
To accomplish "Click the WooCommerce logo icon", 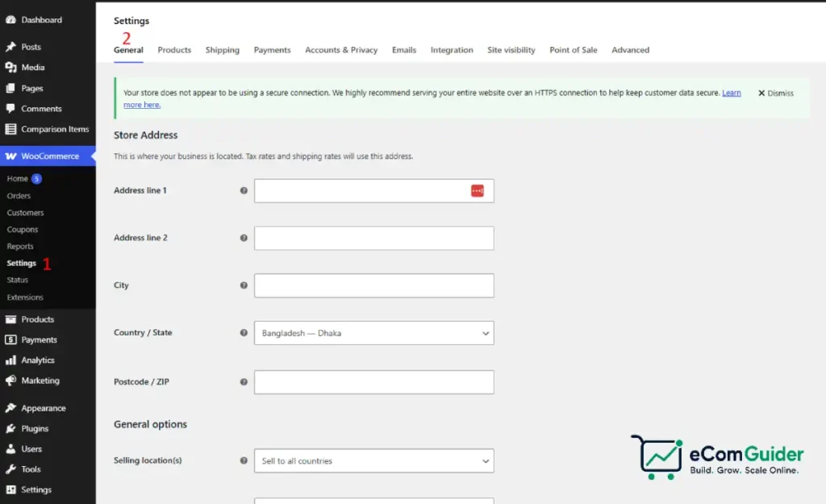I will pos(10,156).
